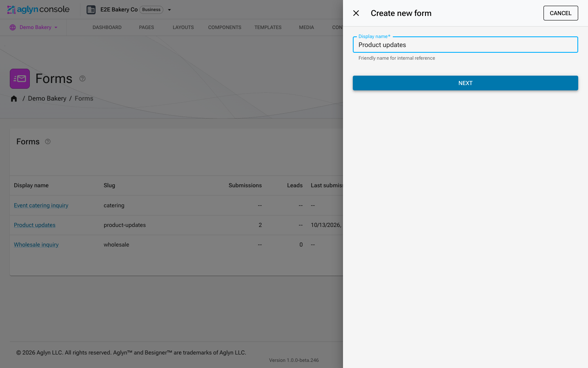Click the Friendly name for internal reference hint
The width and height of the screenshot is (588, 368).
click(x=396, y=58)
